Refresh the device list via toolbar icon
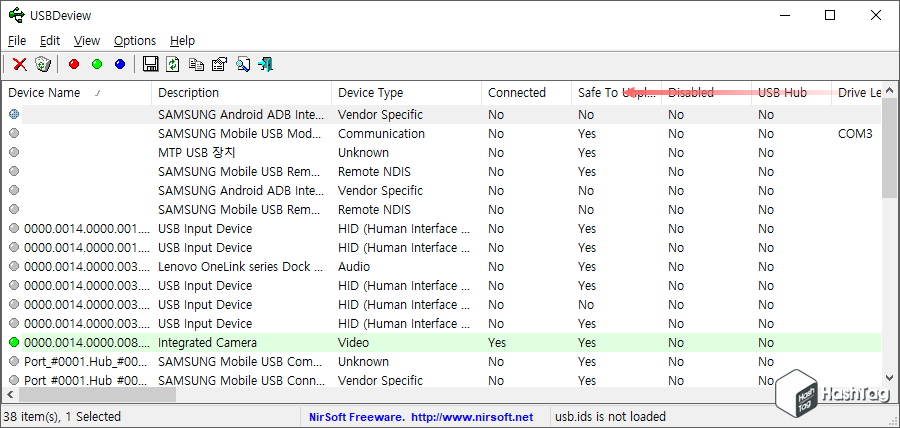This screenshot has width=900, height=428. click(173, 64)
